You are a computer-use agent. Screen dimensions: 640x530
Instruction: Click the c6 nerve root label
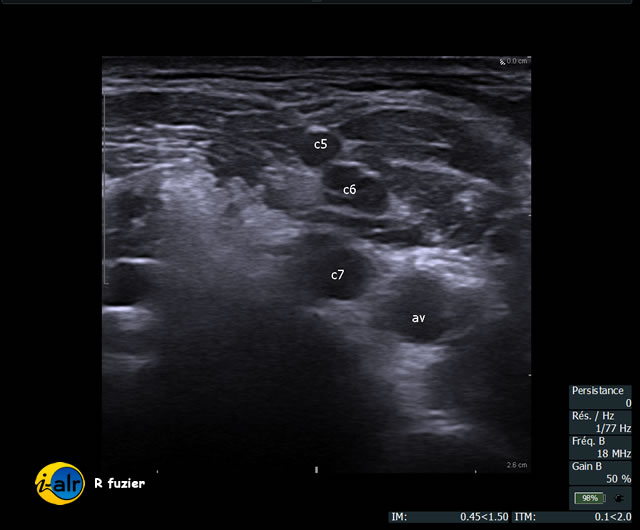pyautogui.click(x=350, y=190)
